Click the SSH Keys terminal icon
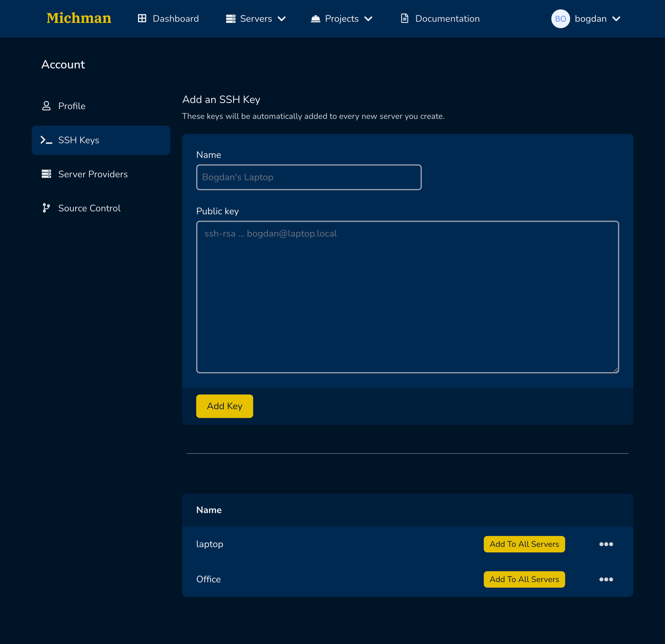Viewport: 665px width, 644px height. click(46, 140)
